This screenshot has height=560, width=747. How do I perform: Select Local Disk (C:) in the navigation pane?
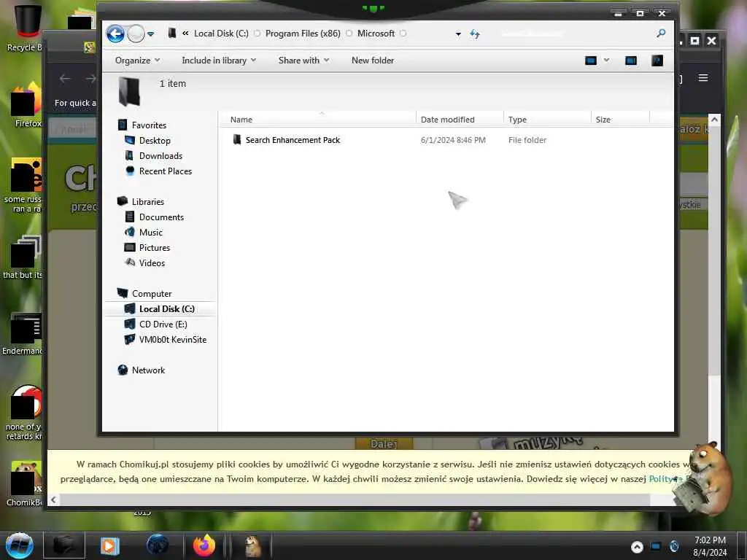click(x=167, y=309)
